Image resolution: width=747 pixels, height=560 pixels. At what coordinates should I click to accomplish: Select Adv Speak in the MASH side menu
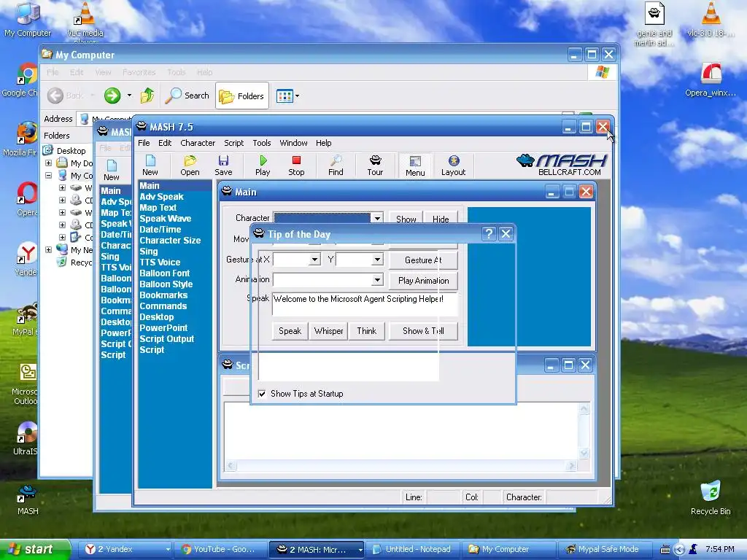click(x=161, y=197)
